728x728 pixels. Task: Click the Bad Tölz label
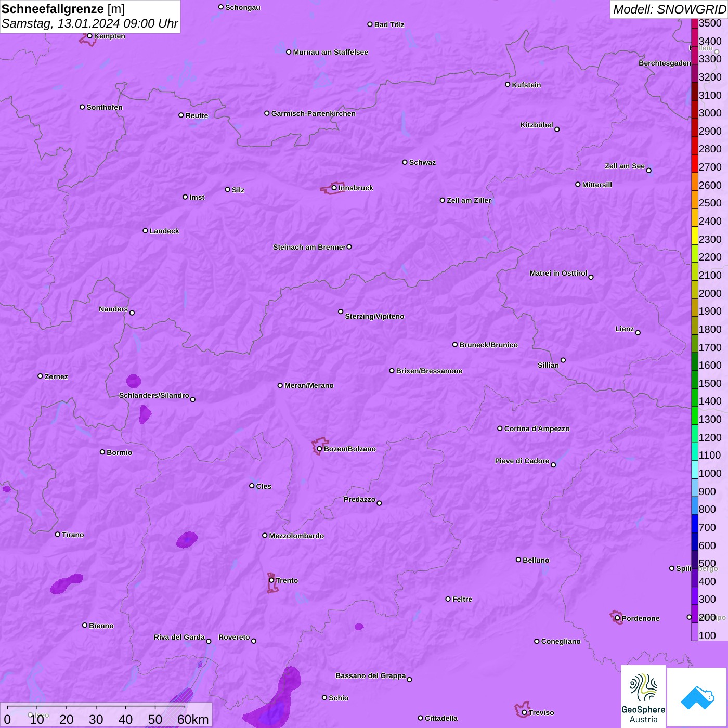[x=389, y=24]
